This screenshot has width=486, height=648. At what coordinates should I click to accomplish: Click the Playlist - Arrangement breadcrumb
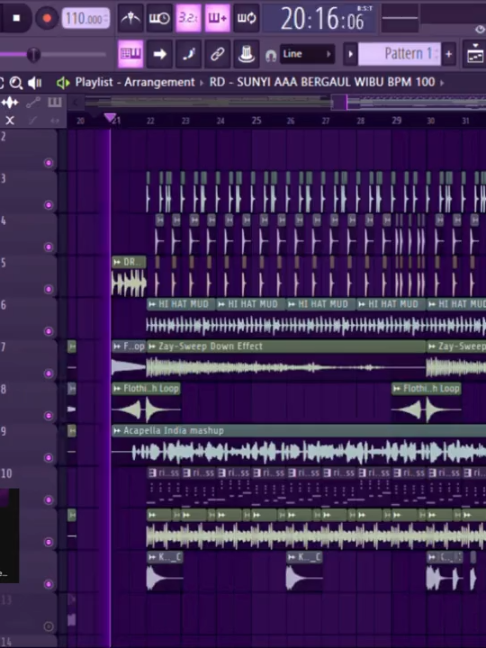pyautogui.click(x=135, y=82)
